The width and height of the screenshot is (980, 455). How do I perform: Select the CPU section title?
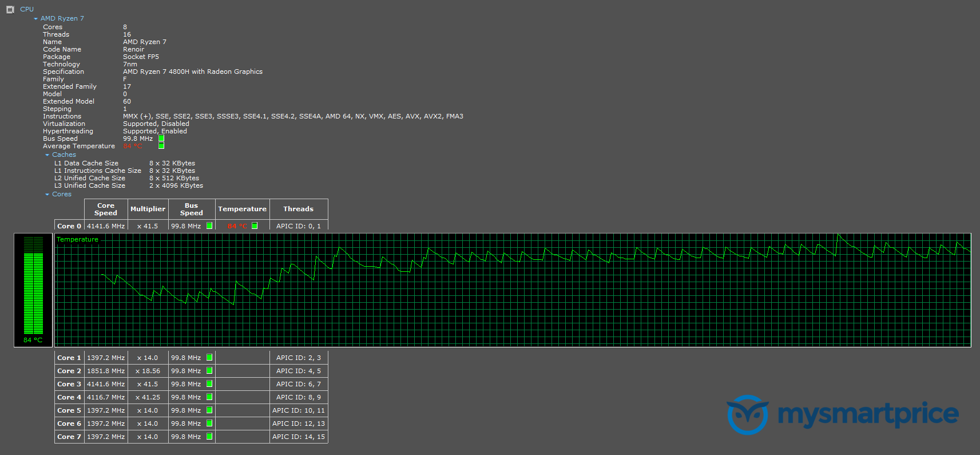27,9
